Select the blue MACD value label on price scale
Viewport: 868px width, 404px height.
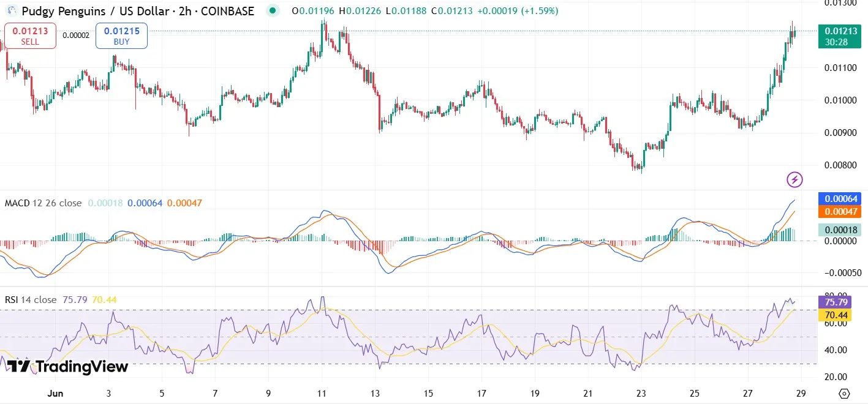[840, 198]
